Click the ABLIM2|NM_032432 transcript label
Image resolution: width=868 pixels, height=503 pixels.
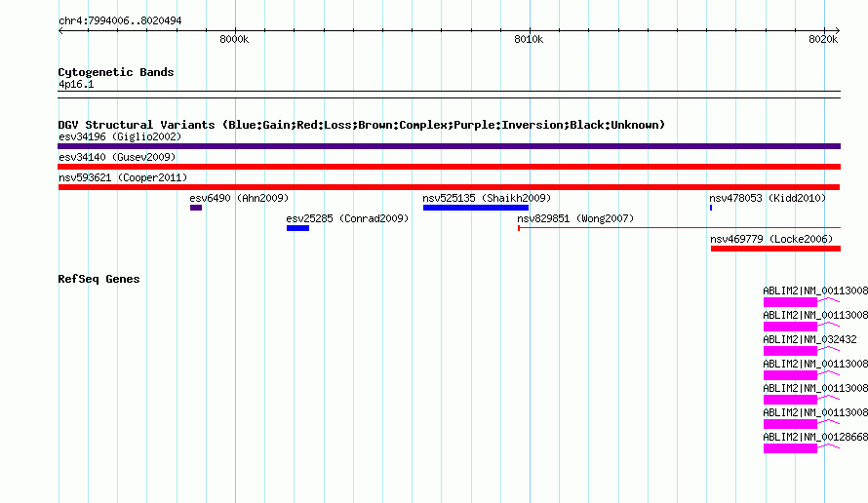(x=809, y=339)
